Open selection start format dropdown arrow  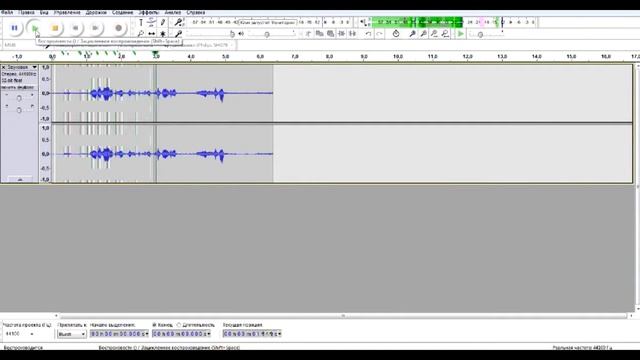146,334
